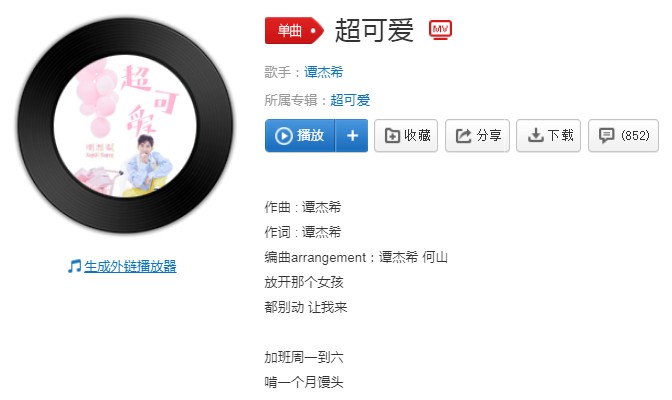This screenshot has width=672, height=400.
Task: Click the 收藏 folder icon
Action: coord(392,136)
